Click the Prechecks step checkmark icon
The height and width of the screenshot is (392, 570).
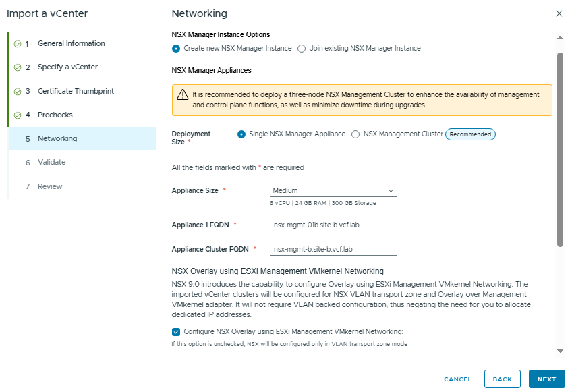[x=17, y=115]
